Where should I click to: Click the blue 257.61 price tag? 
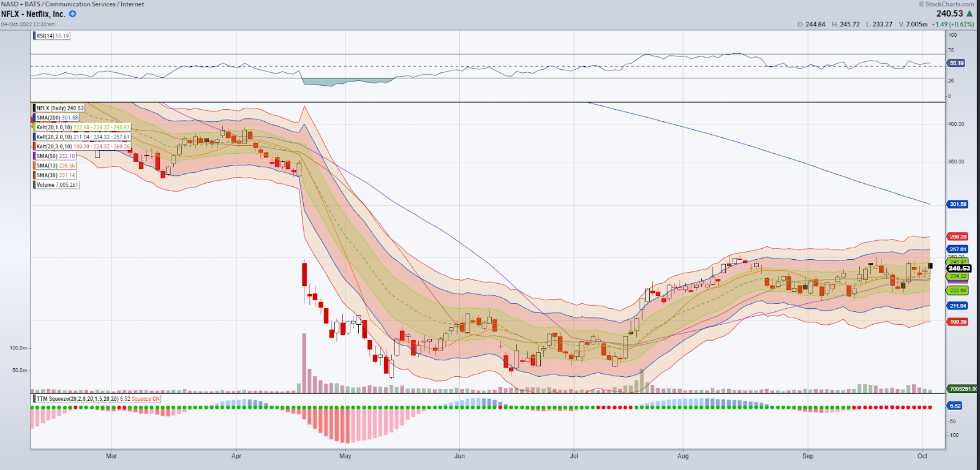958,249
